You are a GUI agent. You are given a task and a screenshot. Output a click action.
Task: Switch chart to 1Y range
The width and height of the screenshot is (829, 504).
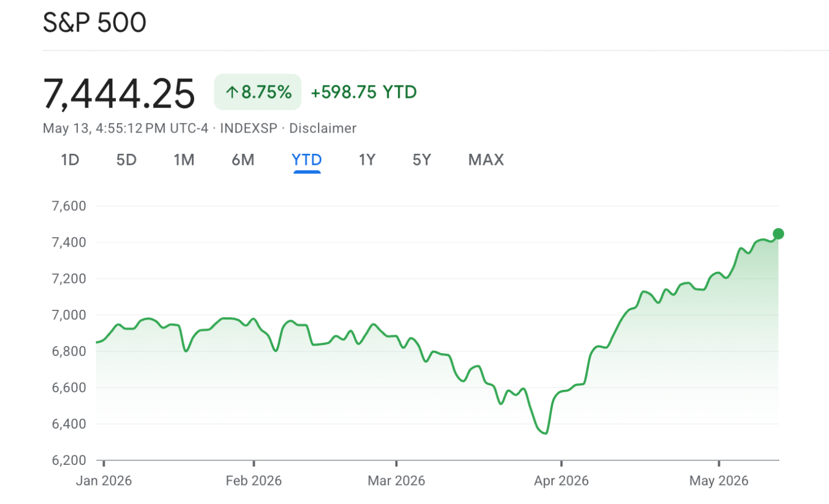366,160
